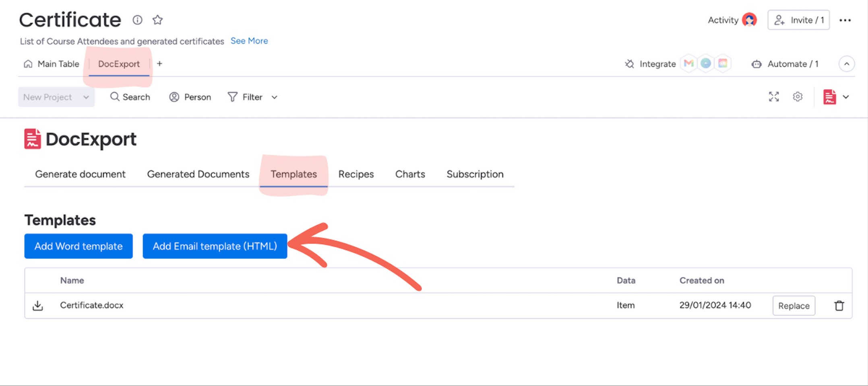868x386 pixels.
Task: Open the Main Table view
Action: [x=52, y=64]
